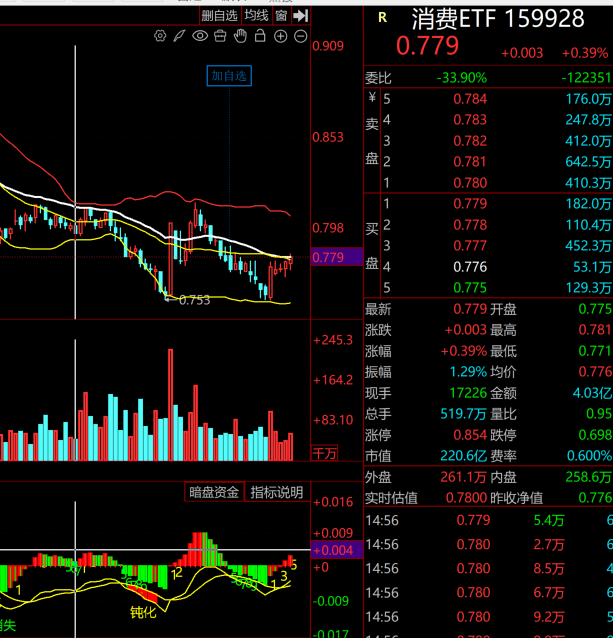Click the ¥ icon in order book
This screenshot has height=638, width=613.
pyautogui.click(x=372, y=98)
